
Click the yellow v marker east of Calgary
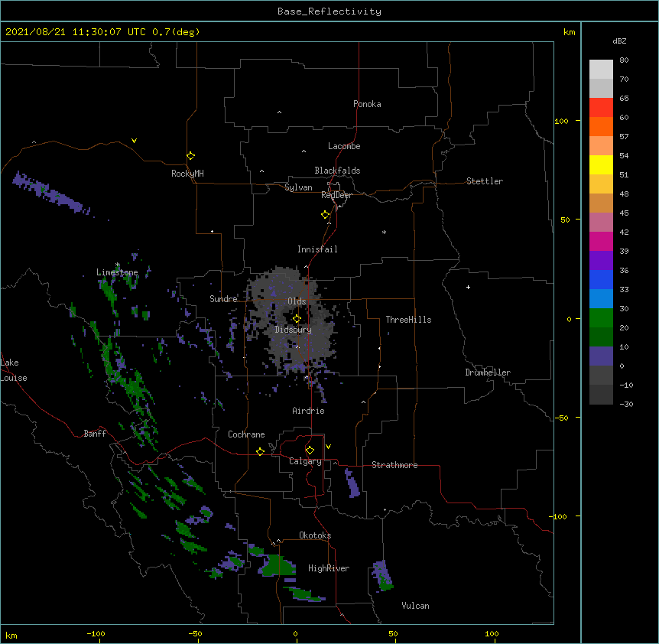(x=328, y=447)
